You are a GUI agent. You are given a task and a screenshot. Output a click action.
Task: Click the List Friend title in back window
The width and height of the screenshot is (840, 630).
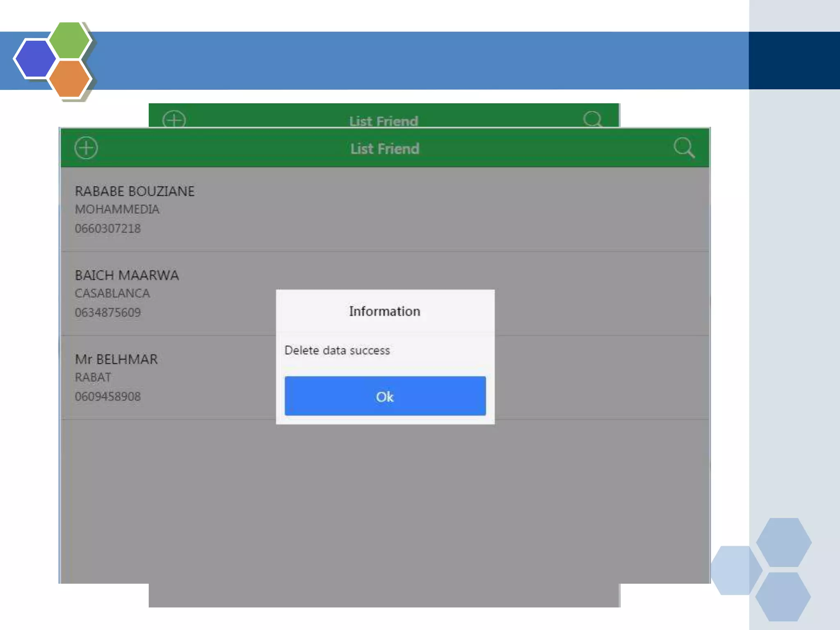pos(383,121)
